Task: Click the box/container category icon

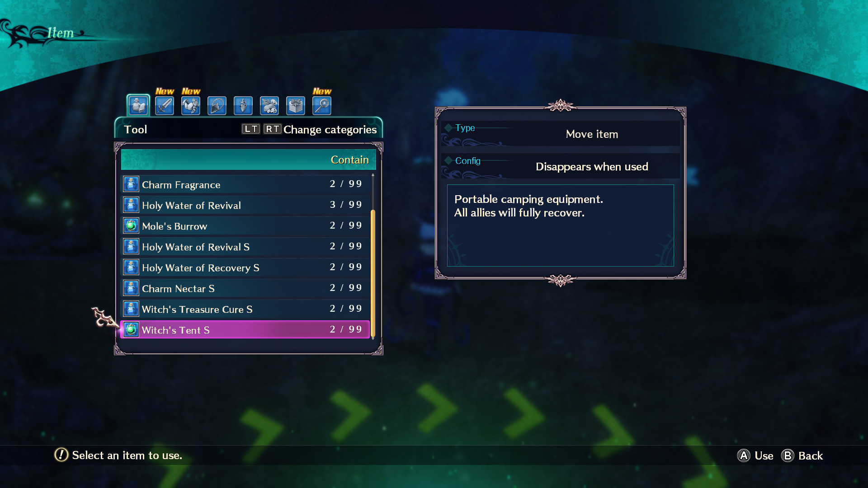Action: [x=296, y=105]
